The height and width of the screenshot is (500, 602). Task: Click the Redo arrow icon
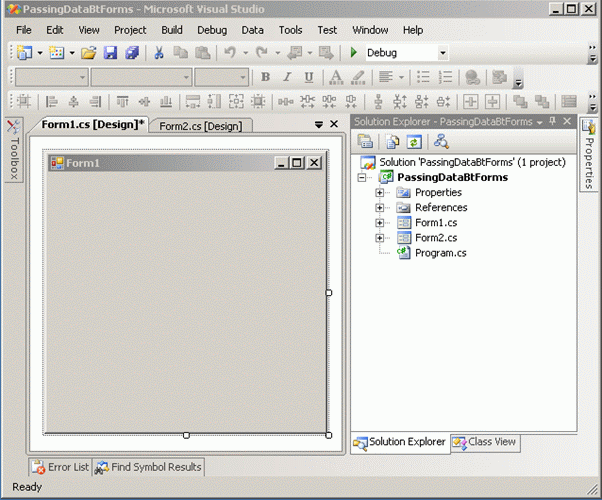click(x=262, y=53)
